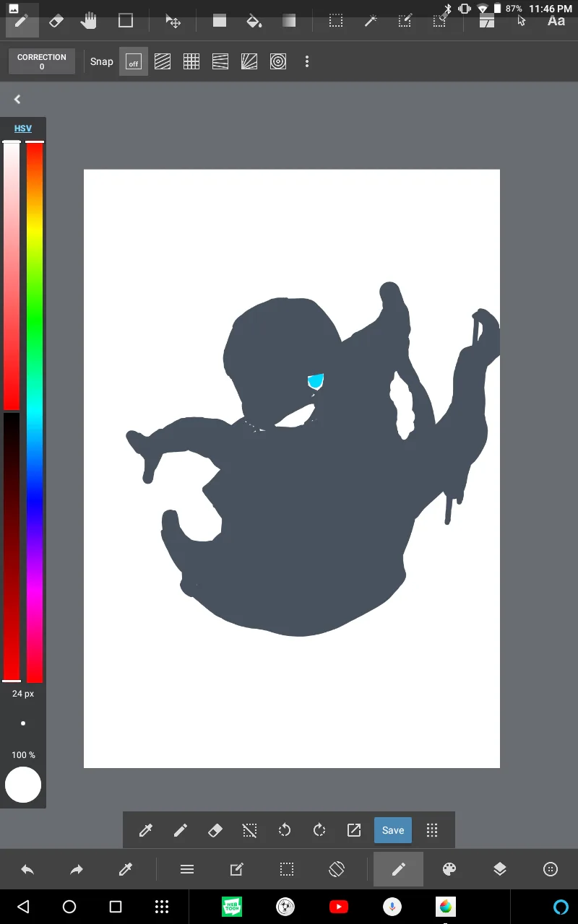The width and height of the screenshot is (578, 924).
Task: Select the Eraser tool in top toolbar
Action: point(56,21)
